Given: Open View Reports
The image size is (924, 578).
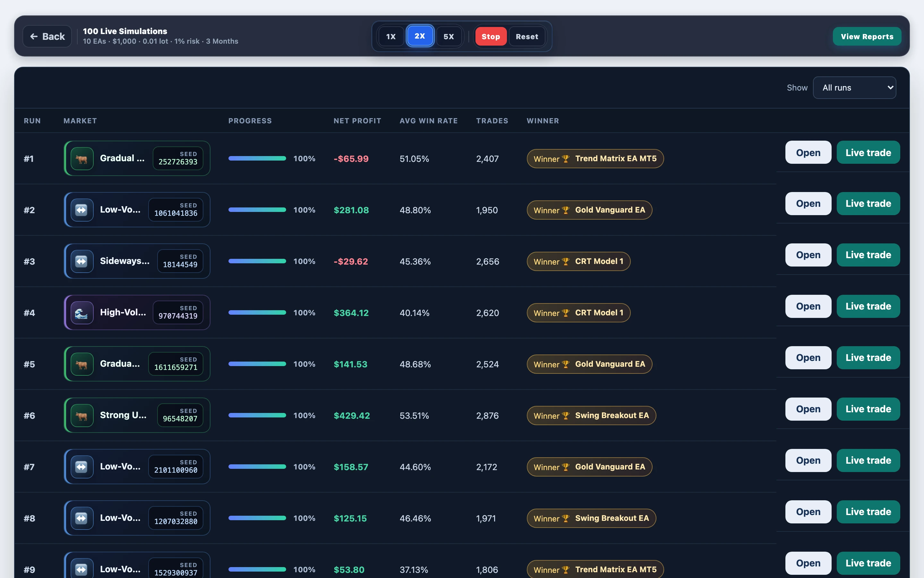Looking at the screenshot, I should (x=867, y=36).
